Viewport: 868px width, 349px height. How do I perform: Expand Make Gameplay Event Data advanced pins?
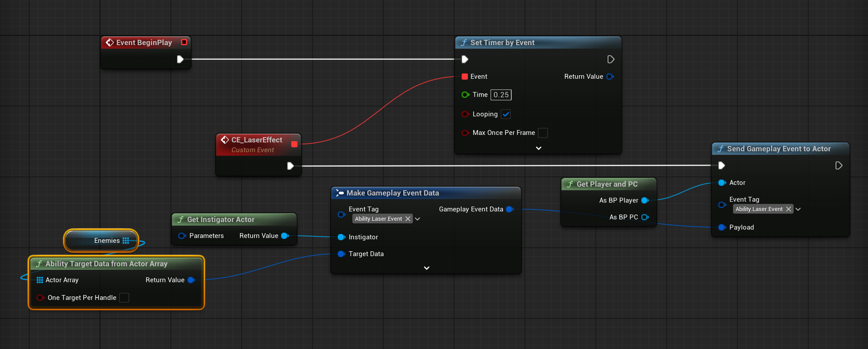(x=427, y=268)
